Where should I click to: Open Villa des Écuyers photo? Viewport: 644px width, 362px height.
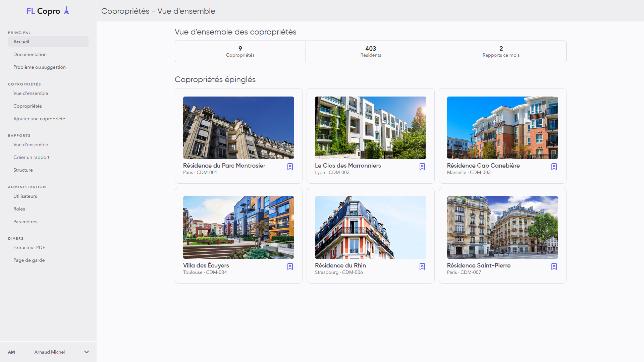click(x=238, y=227)
